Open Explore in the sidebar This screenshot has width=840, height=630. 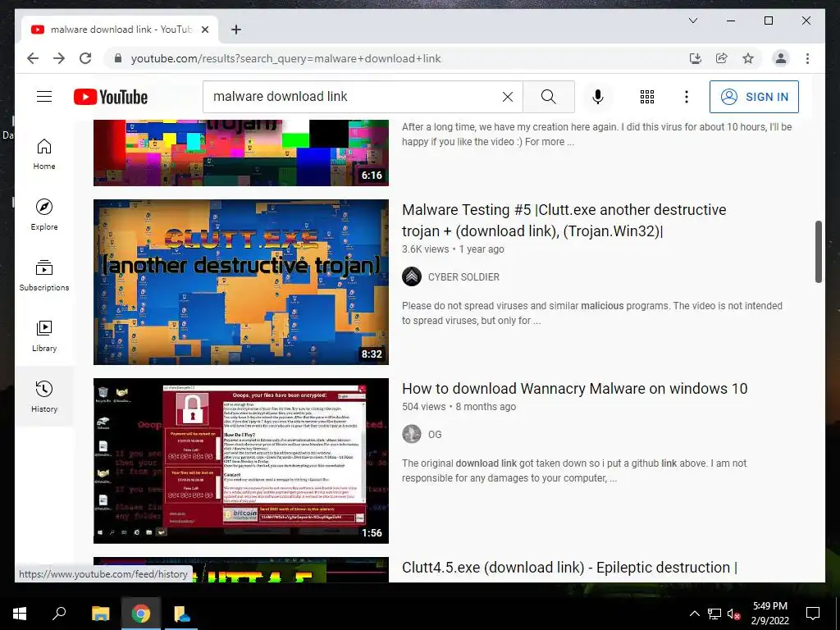pyautogui.click(x=44, y=214)
